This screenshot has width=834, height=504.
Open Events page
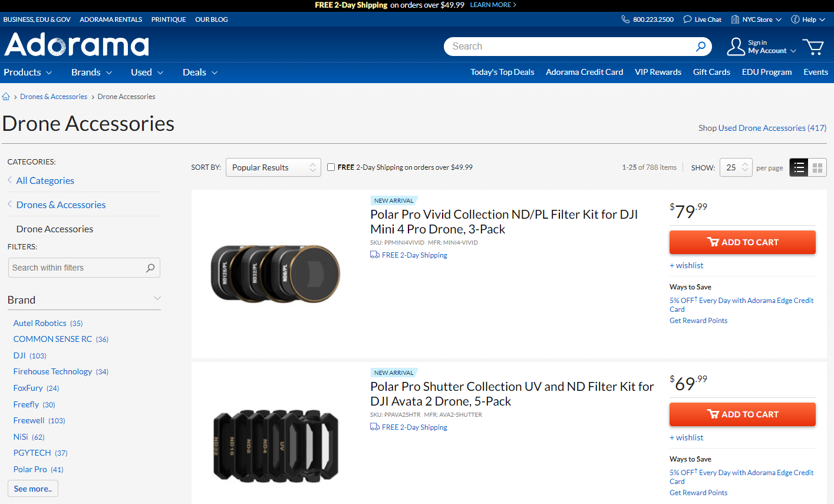(x=816, y=72)
